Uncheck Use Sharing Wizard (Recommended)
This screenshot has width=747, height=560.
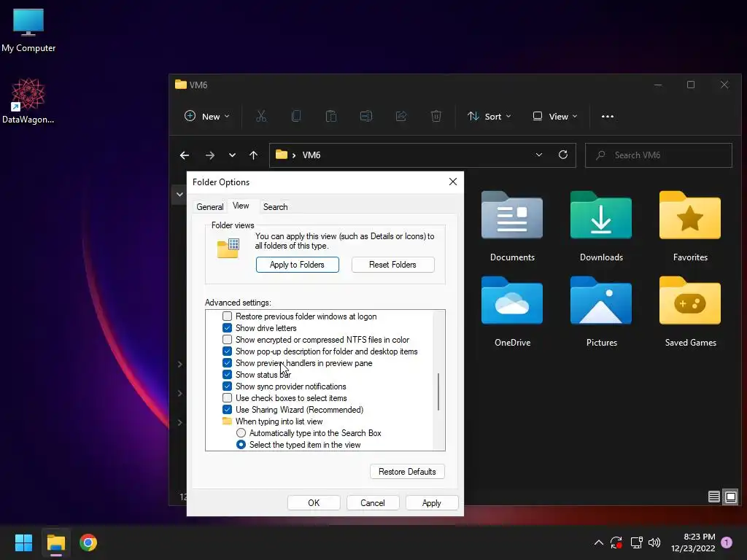pyautogui.click(x=228, y=410)
